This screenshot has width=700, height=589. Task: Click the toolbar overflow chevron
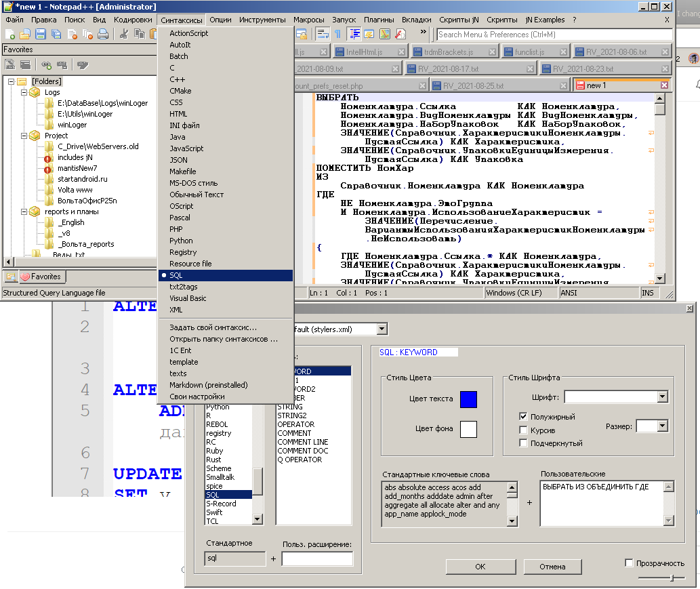point(424,32)
